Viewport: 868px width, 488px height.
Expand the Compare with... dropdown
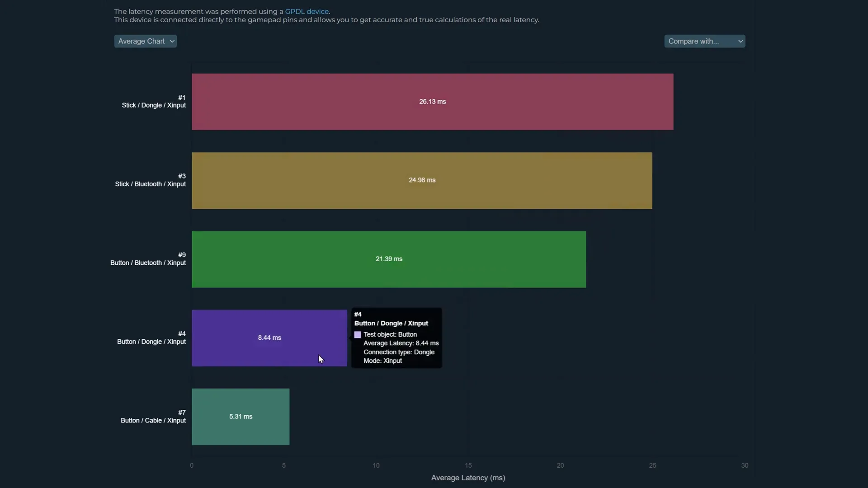click(x=704, y=41)
